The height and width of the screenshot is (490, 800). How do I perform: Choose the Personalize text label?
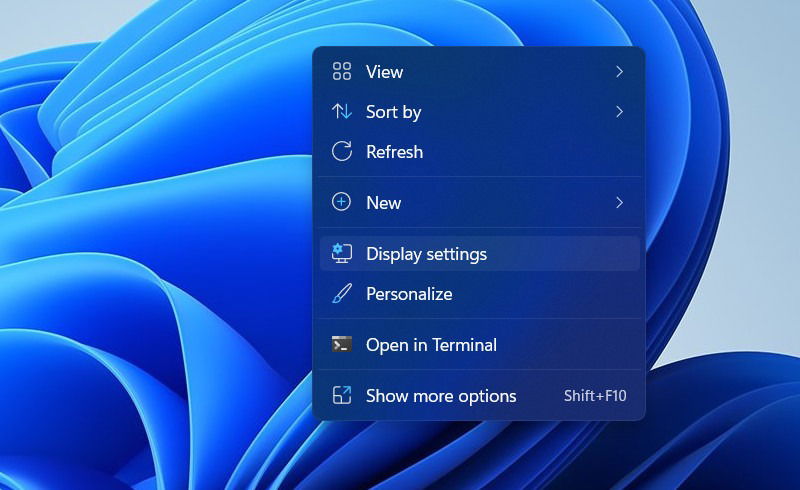point(409,294)
